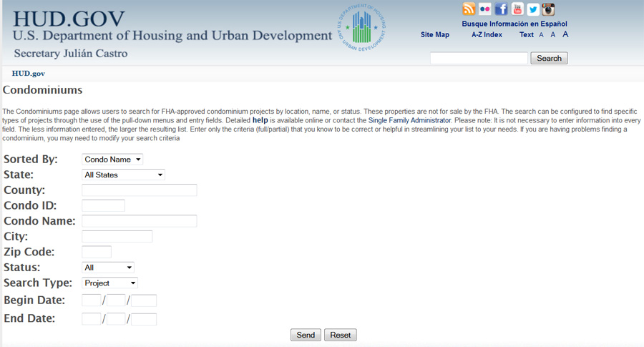Open the Single Family Administrator link
The height and width of the screenshot is (347, 644).
point(409,120)
